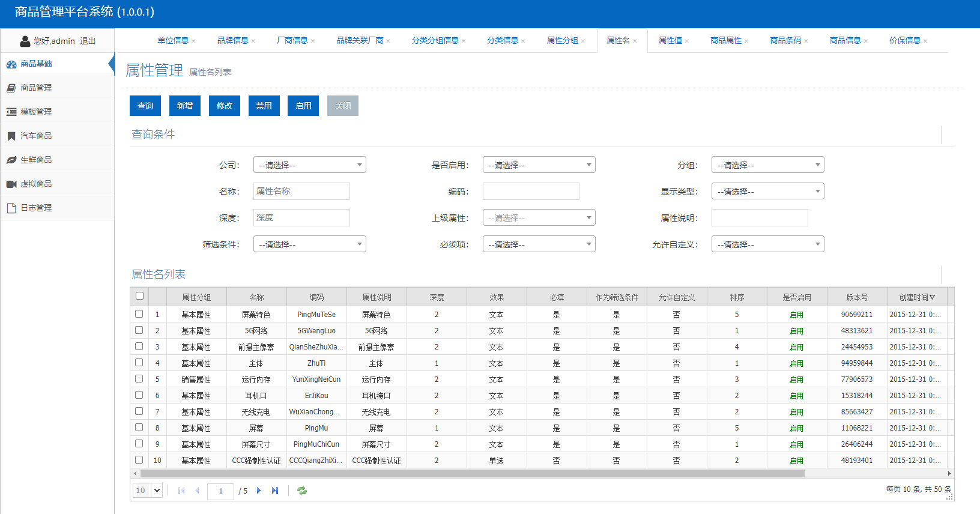980x514 pixels.
Task: Check the row for 运行内存
Action: point(139,379)
